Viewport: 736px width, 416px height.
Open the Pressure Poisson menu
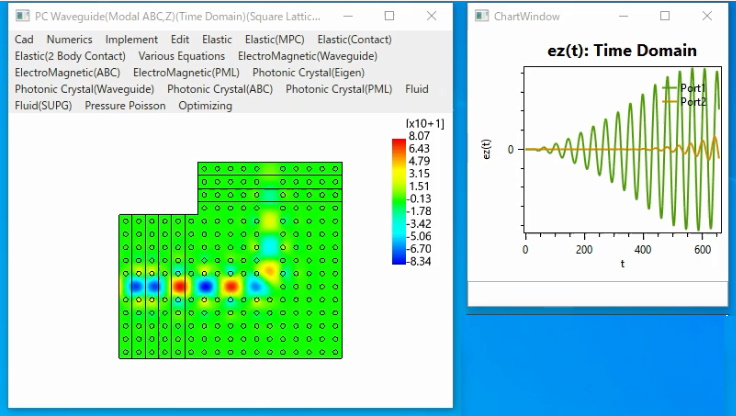(x=125, y=105)
